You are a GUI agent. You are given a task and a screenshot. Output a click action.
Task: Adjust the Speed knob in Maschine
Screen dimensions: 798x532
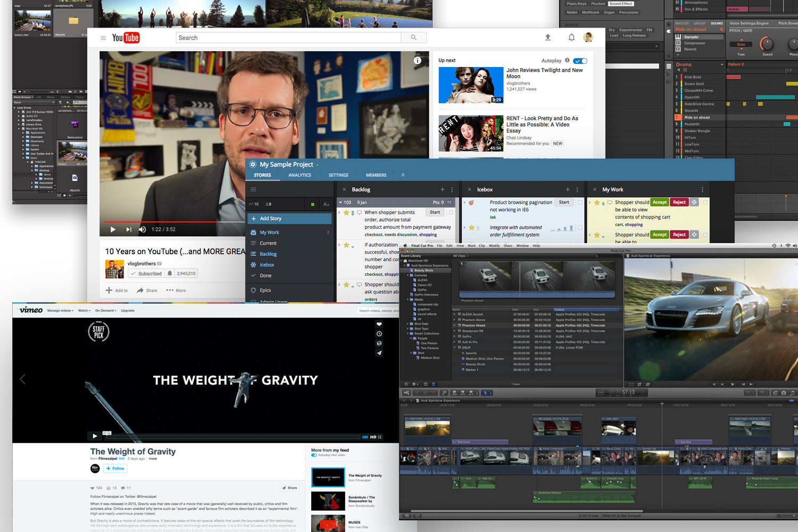pos(767,44)
